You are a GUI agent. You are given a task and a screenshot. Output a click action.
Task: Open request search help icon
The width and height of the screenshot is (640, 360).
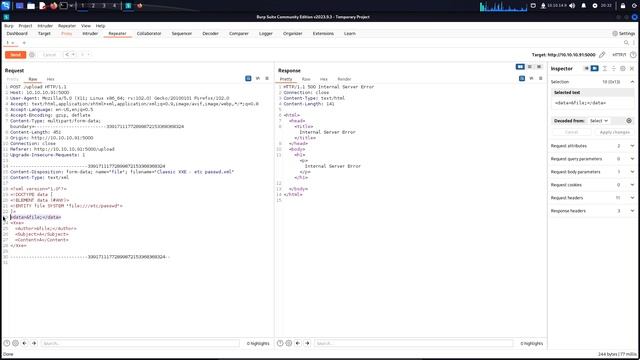coord(7,343)
